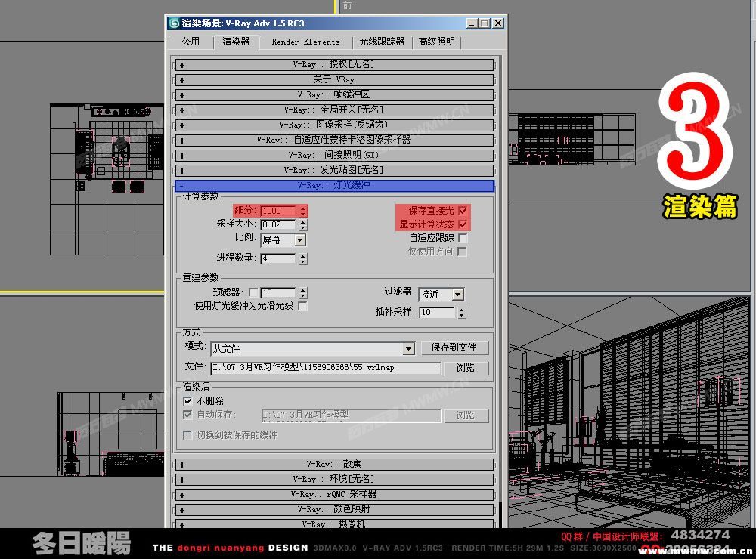
Task: Click the 进程数量 spinner arrows
Action: tap(303, 259)
